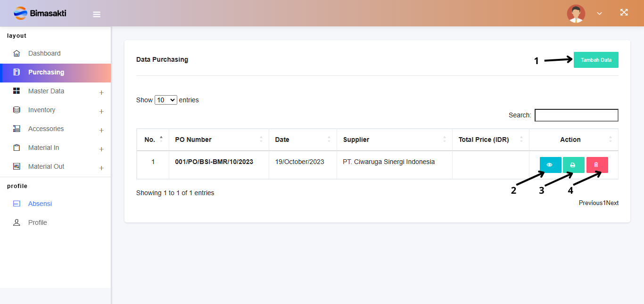Delete purchase order with trash icon button
Screen dimensions: 644x304
click(597, 165)
